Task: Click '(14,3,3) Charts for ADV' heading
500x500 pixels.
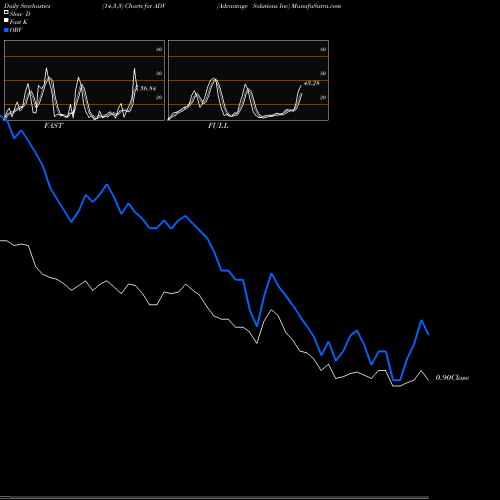Action: tap(134, 6)
